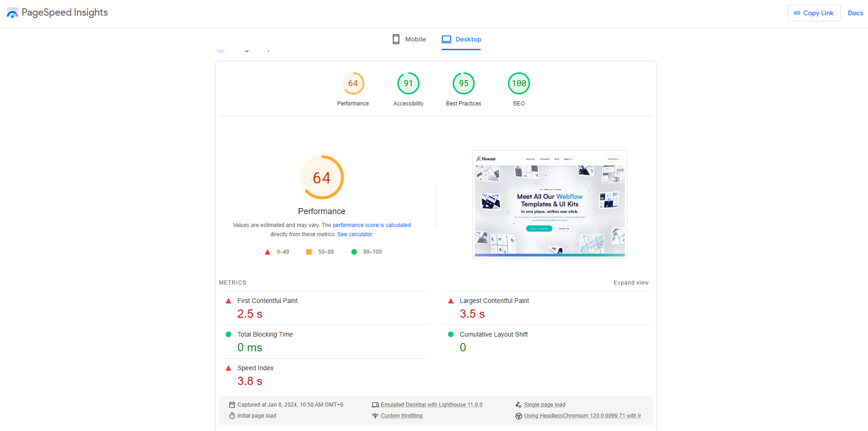Click the PageSpeed Insights logo icon
Image resolution: width=868 pixels, height=431 pixels.
point(12,12)
